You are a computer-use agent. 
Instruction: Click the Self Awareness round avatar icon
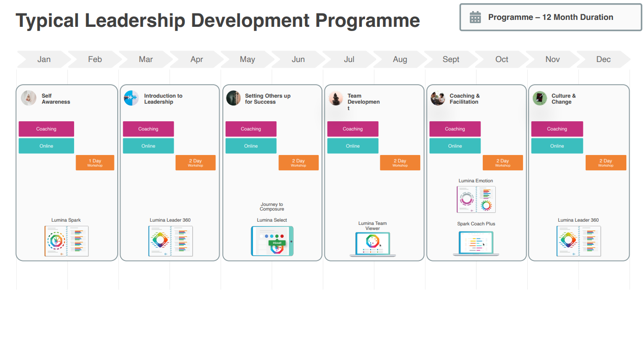29,98
